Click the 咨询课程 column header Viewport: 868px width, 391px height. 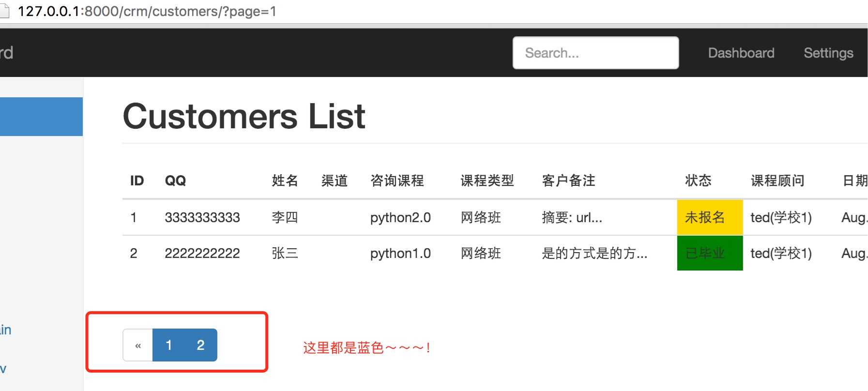click(397, 180)
